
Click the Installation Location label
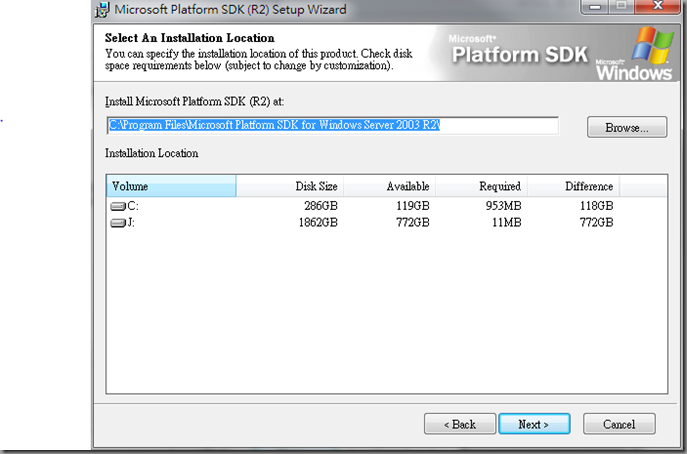click(x=152, y=153)
